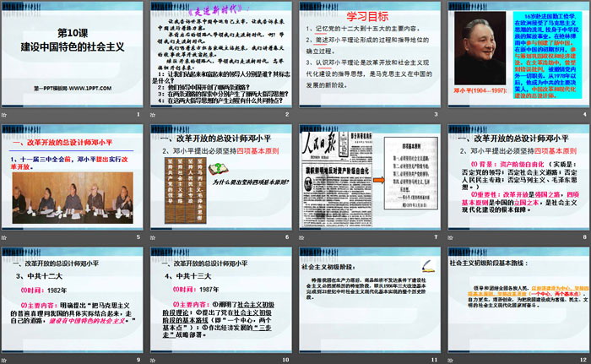Select slide 9 about 中共十二大
The height and width of the screenshot is (364, 591).
pyautogui.click(x=73, y=300)
